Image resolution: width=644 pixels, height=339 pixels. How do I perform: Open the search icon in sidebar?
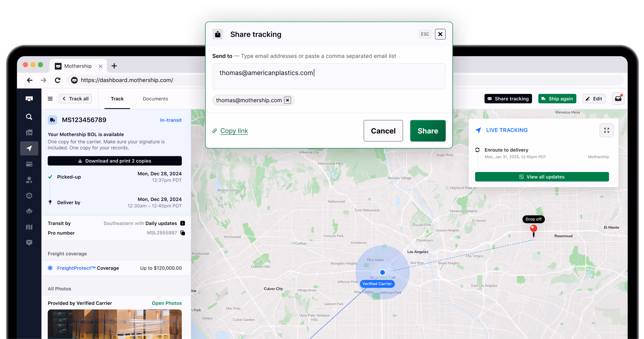pos(29,117)
